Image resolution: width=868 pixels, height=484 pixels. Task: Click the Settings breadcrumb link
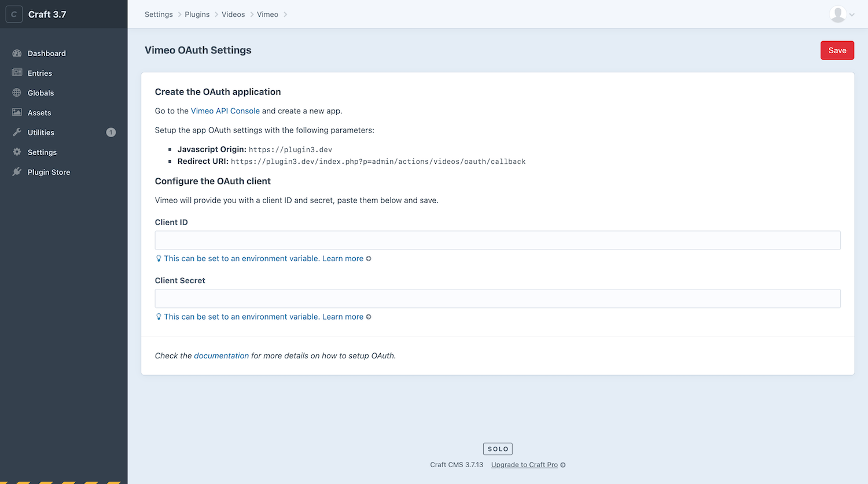(x=158, y=14)
